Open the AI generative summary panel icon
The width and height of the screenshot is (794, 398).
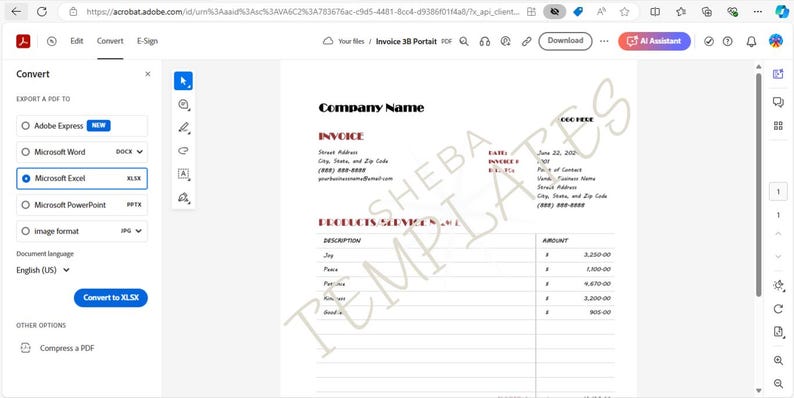(778, 74)
